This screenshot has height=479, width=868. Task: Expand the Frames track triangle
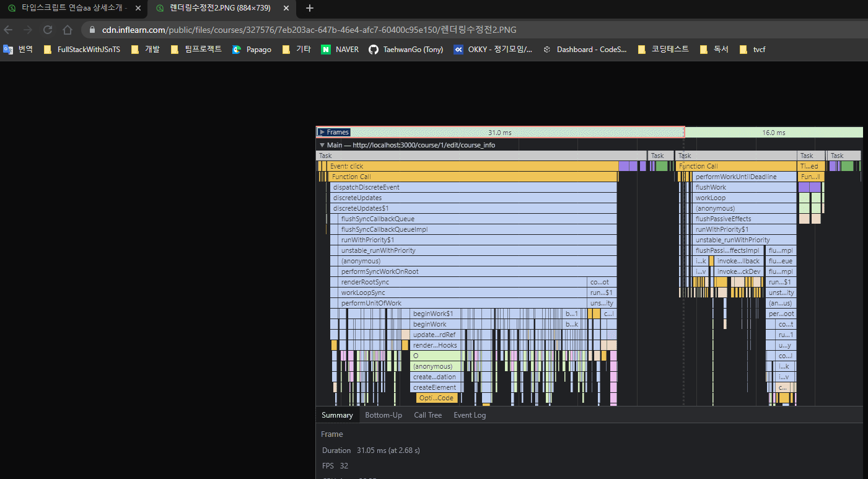322,132
